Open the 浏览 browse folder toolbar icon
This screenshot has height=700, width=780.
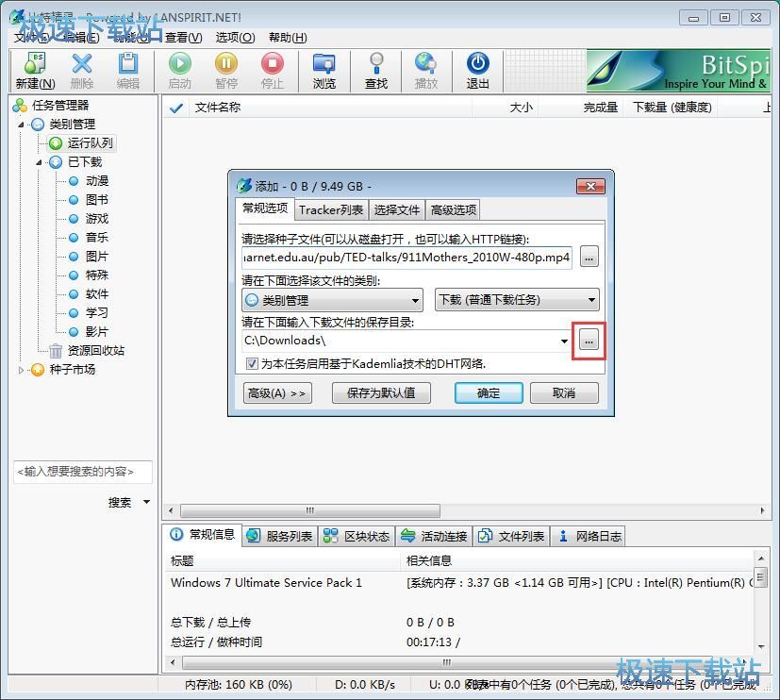coord(324,71)
